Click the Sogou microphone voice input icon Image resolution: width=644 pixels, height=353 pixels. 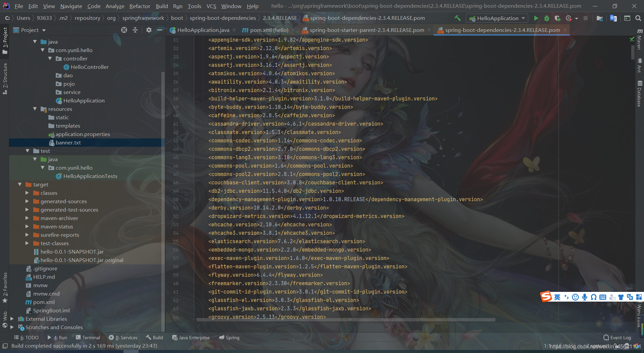(x=585, y=297)
